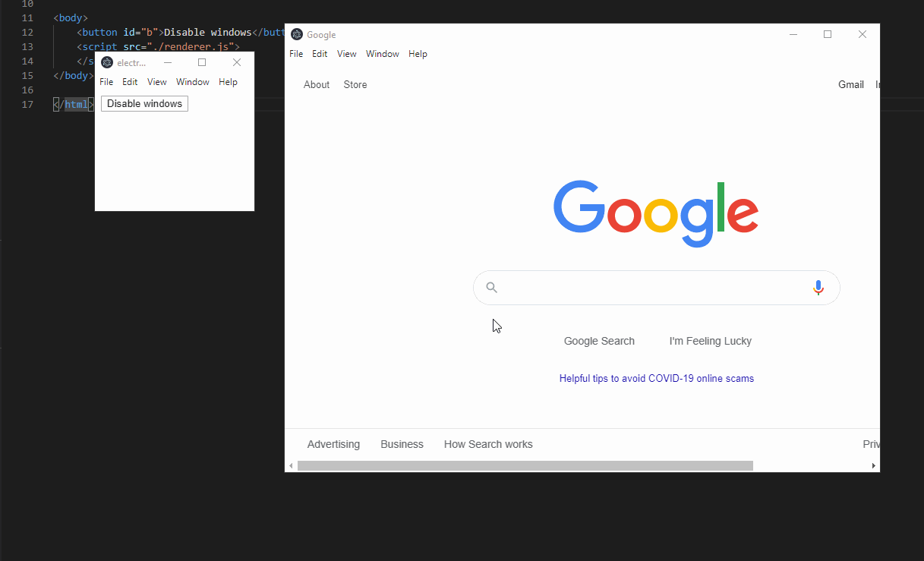Click the Google logo

(656, 213)
